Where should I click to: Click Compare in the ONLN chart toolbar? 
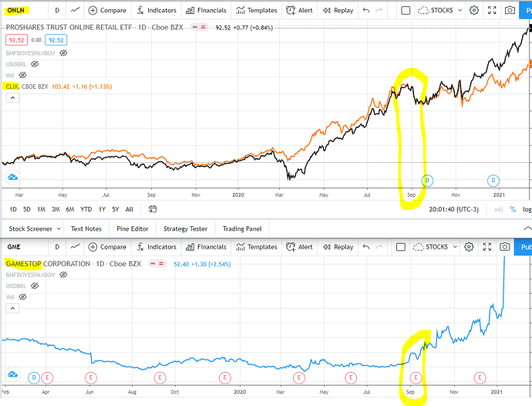click(107, 10)
